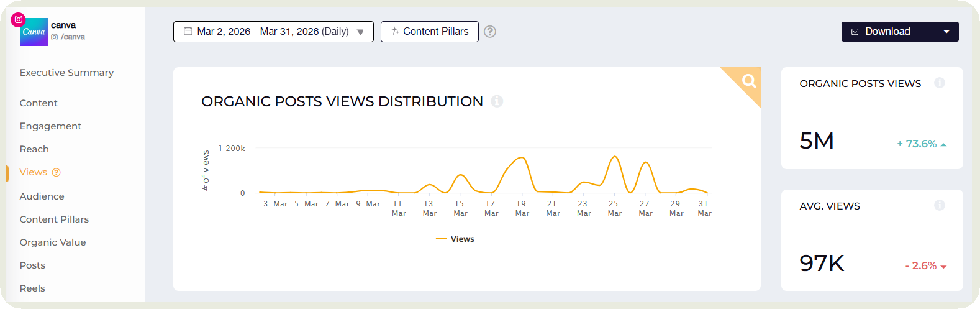Click the 5M organic views value
Screen dimensions: 980x309
[x=817, y=141]
